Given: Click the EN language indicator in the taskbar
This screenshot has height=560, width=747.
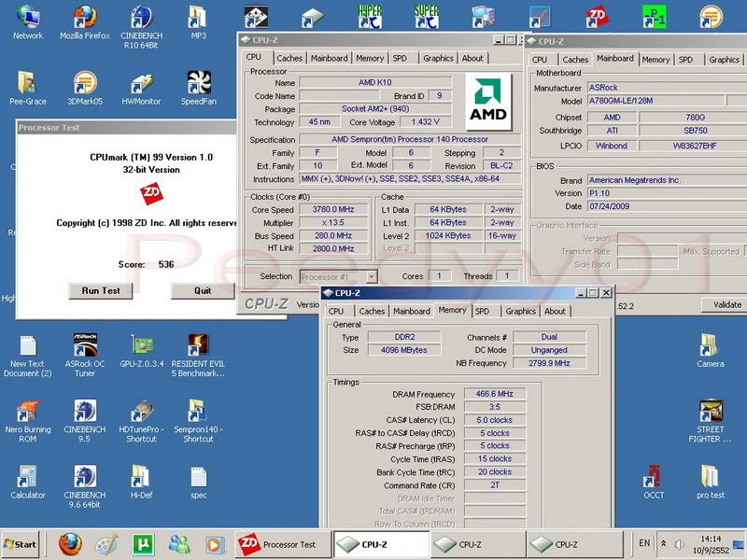Looking at the screenshot, I should pyautogui.click(x=644, y=543).
